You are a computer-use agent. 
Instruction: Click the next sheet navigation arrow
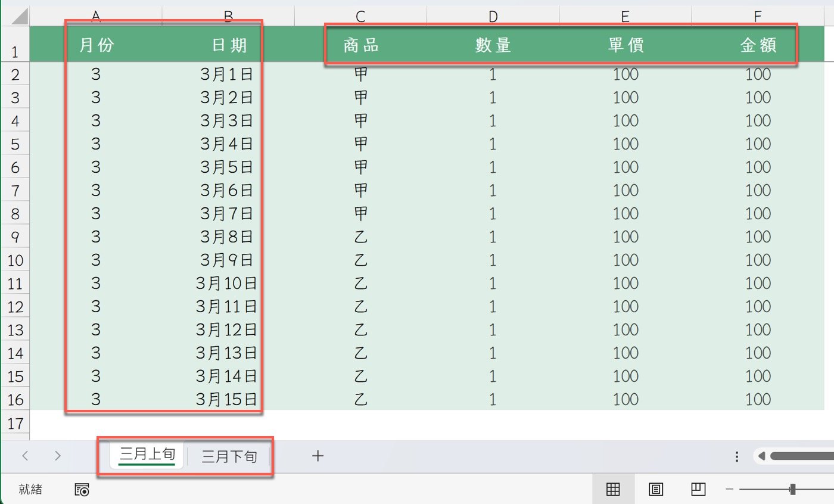(x=58, y=456)
